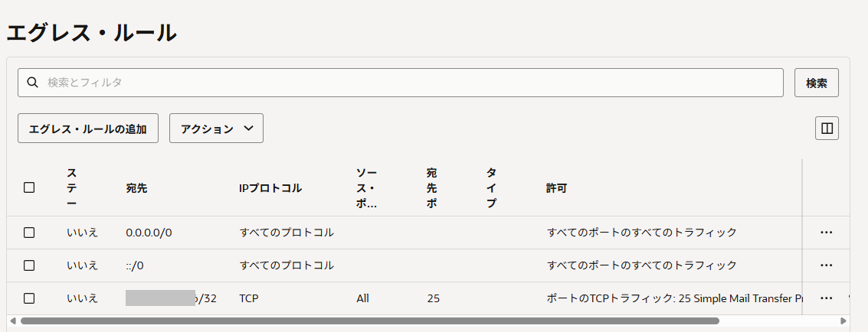Click the 検索 button
This screenshot has height=332, width=868.
pos(816,83)
